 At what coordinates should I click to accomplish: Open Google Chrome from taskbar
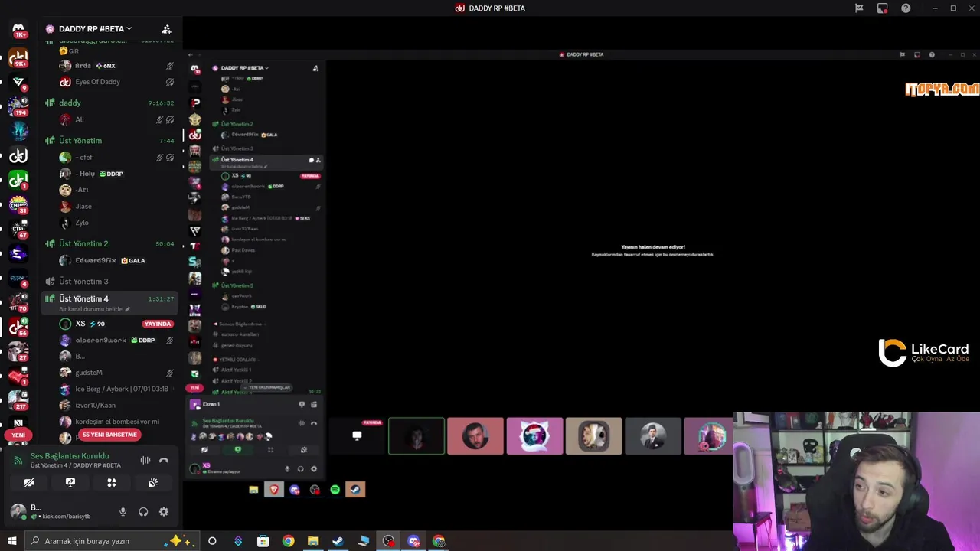[288, 541]
